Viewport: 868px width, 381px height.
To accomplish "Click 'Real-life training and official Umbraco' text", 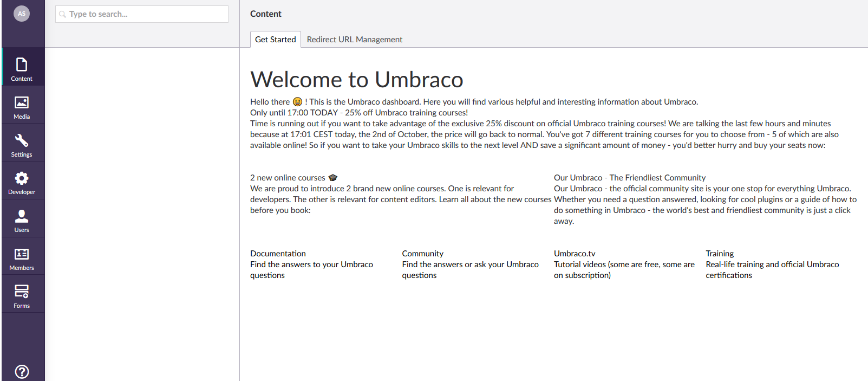I will pos(772,264).
